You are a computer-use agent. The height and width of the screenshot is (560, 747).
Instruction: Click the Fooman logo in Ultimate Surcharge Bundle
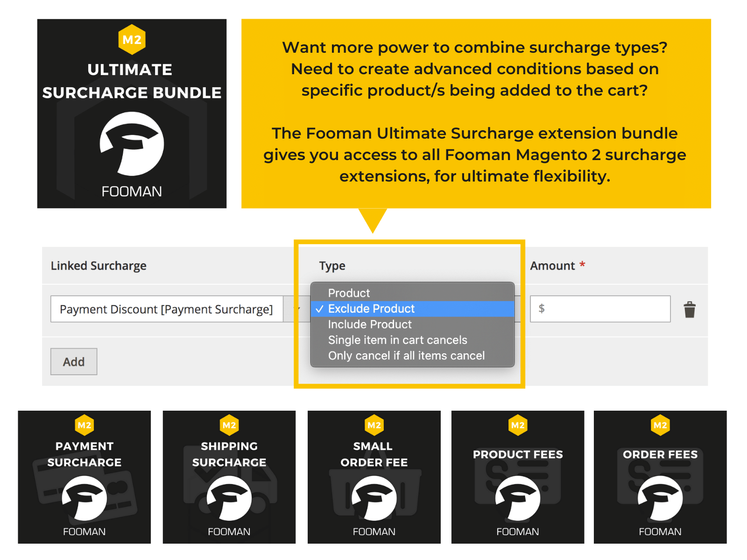(132, 144)
